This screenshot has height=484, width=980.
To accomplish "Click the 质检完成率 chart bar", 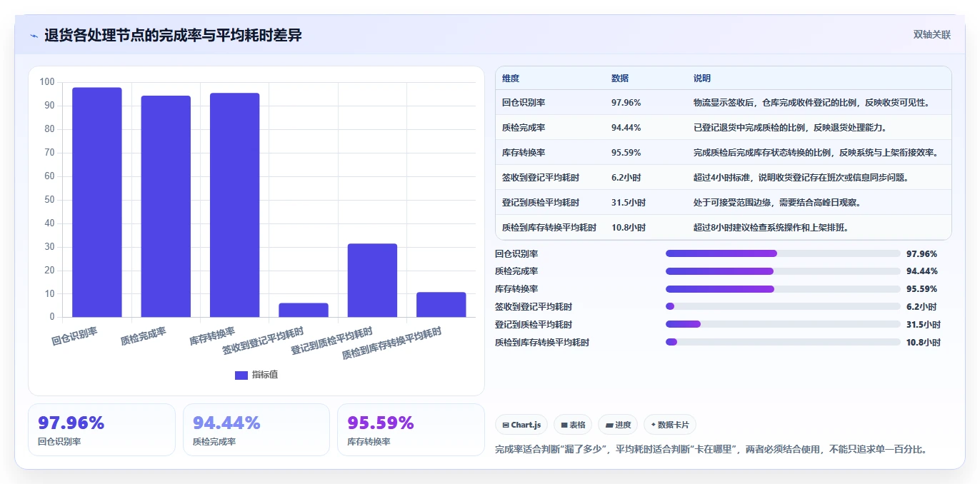I will 166,206.
